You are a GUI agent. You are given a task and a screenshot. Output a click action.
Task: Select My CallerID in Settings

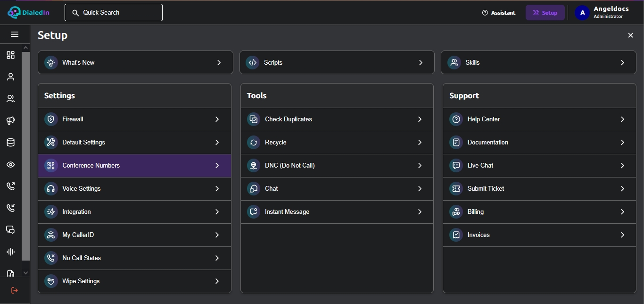tap(134, 235)
